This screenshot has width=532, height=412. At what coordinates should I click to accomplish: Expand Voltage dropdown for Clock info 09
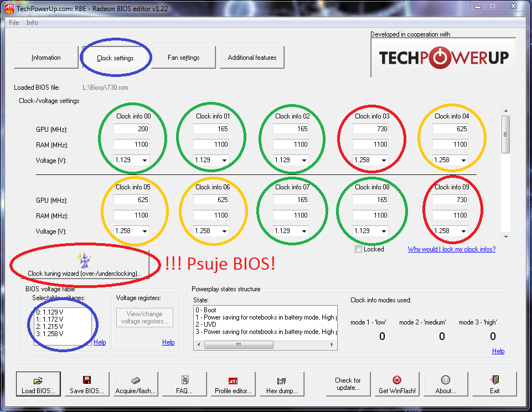[463, 231]
